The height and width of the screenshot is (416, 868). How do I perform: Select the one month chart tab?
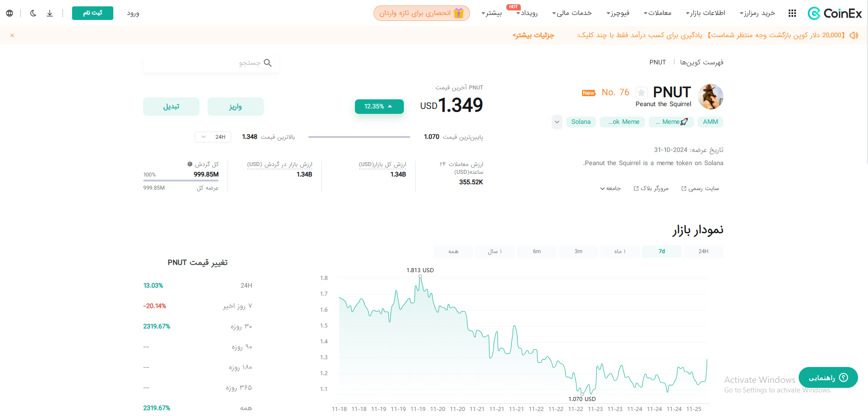(x=620, y=251)
